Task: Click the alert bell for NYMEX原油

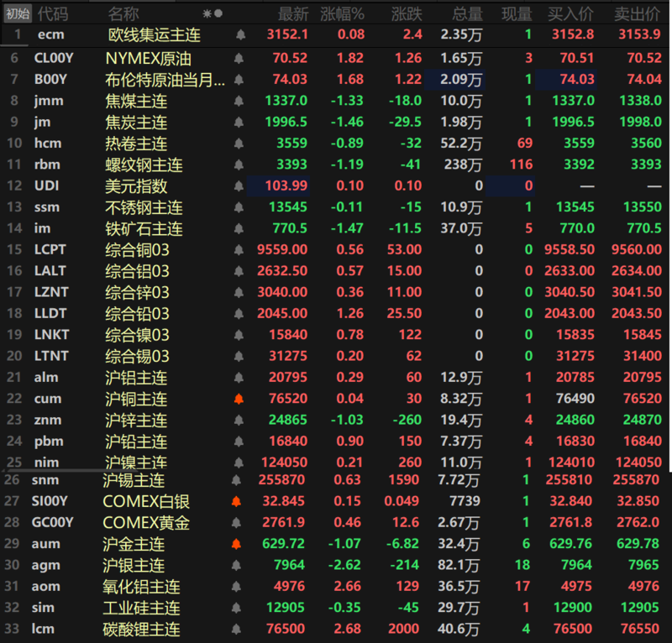Action: point(239,58)
